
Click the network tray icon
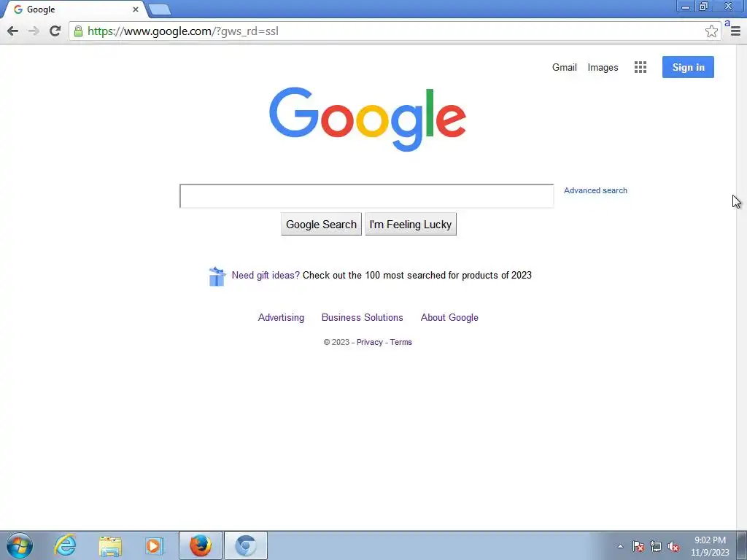click(x=656, y=547)
